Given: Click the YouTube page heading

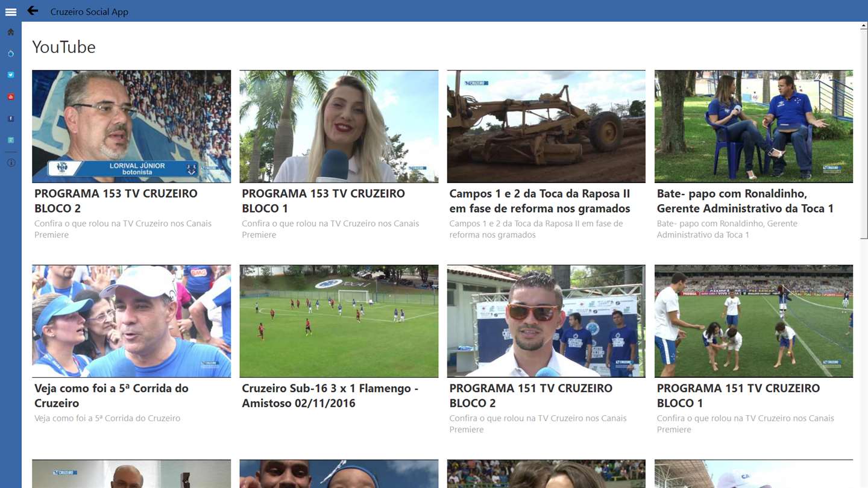Looking at the screenshot, I should tap(64, 47).
